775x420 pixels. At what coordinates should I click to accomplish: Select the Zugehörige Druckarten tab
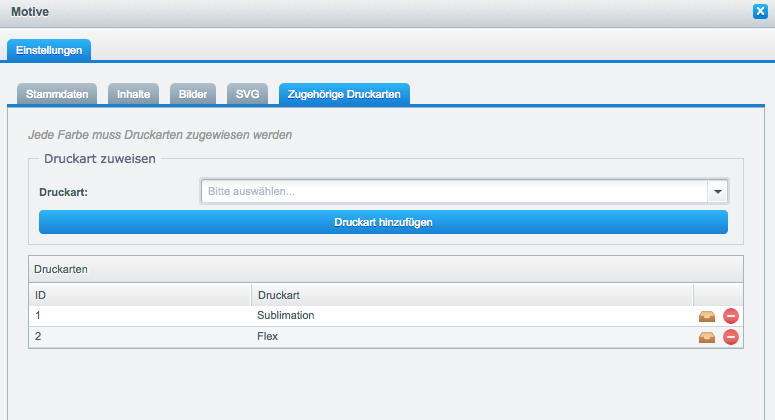344,94
